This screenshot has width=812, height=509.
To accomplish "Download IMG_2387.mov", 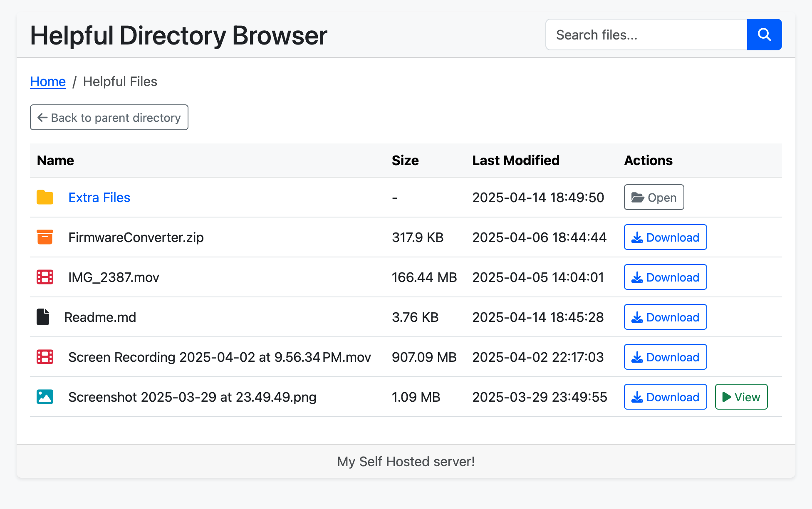I will pyautogui.click(x=665, y=277).
